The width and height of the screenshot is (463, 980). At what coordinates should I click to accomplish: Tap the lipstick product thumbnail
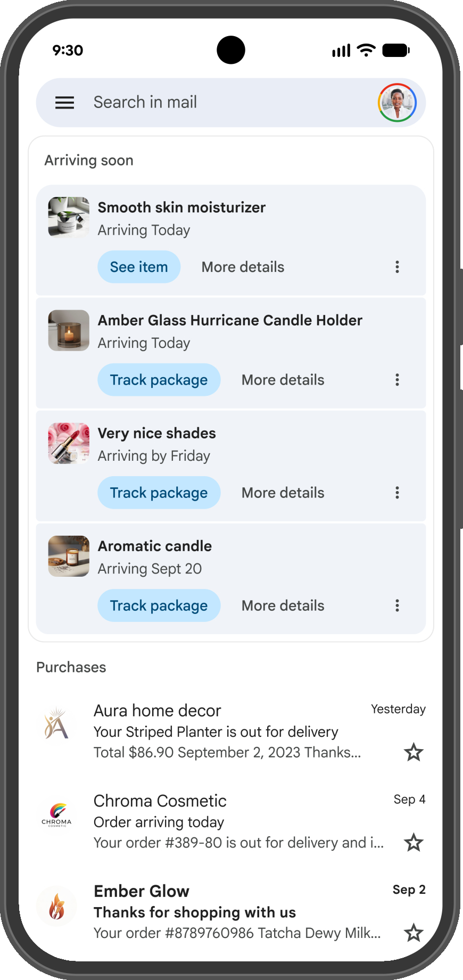(x=69, y=443)
